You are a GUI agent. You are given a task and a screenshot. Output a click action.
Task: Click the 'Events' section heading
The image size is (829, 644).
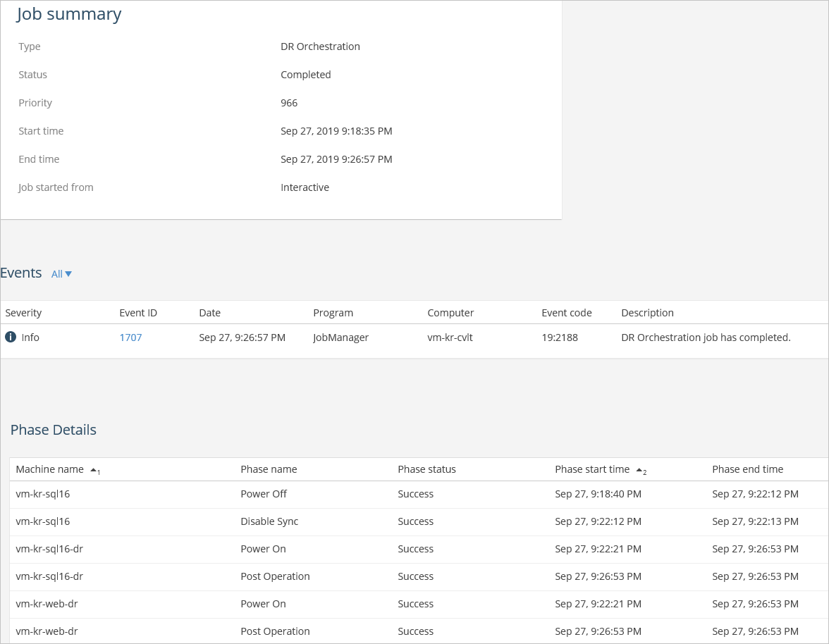click(x=20, y=273)
